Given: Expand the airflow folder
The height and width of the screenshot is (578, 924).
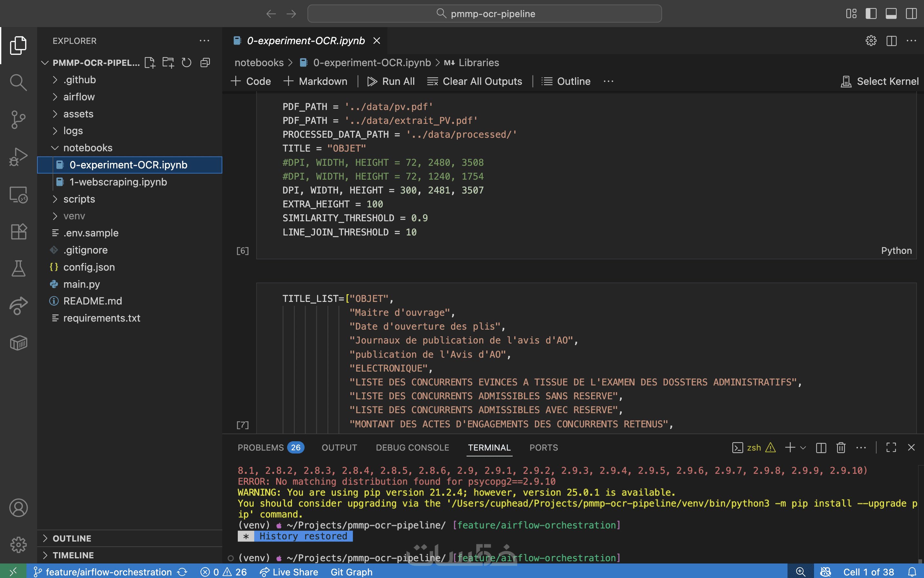Looking at the screenshot, I should (79, 97).
